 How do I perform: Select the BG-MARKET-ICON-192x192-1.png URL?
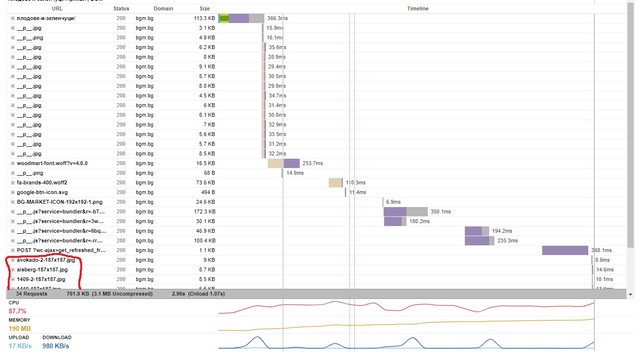point(60,202)
